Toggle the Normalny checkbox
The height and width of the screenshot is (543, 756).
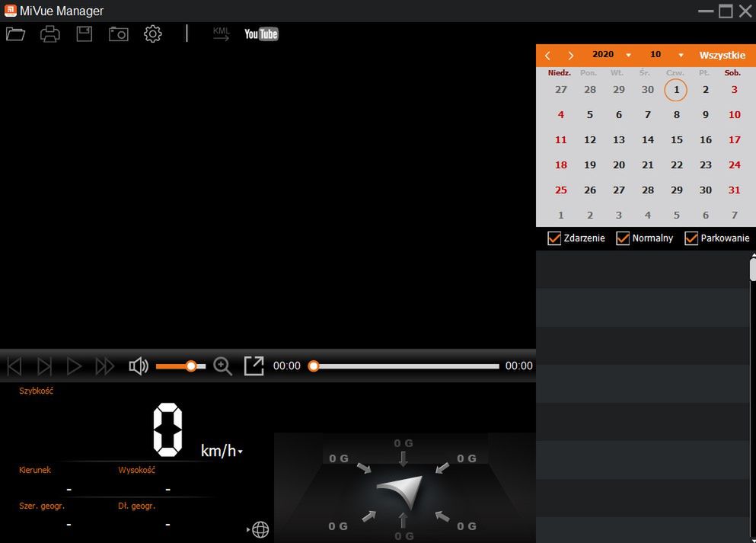623,238
